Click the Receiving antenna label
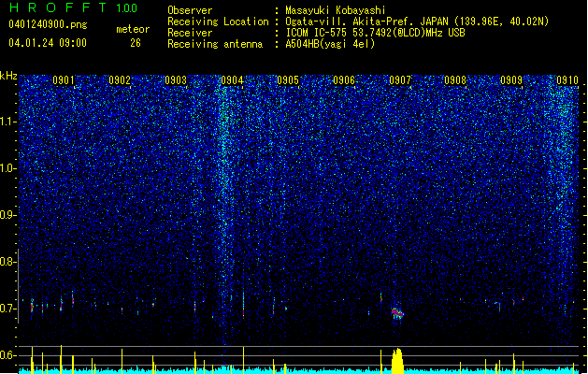The height and width of the screenshot is (374, 588). point(215,44)
